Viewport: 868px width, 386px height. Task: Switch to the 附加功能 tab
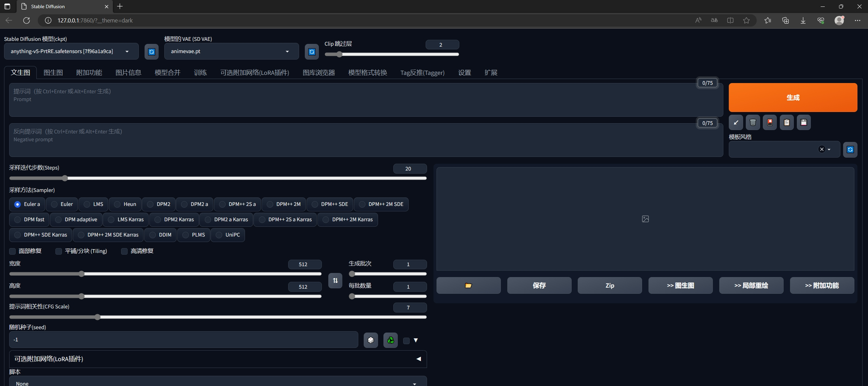pos(89,73)
